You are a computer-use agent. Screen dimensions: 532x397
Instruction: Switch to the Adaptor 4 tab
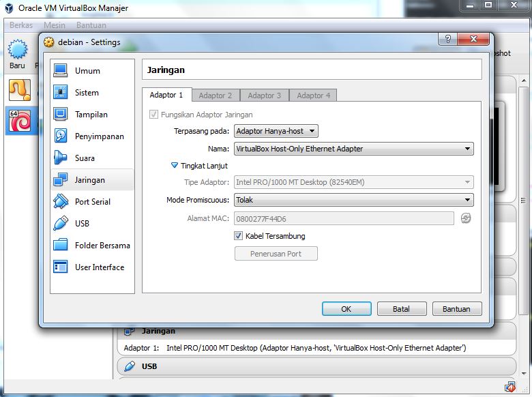coord(313,95)
